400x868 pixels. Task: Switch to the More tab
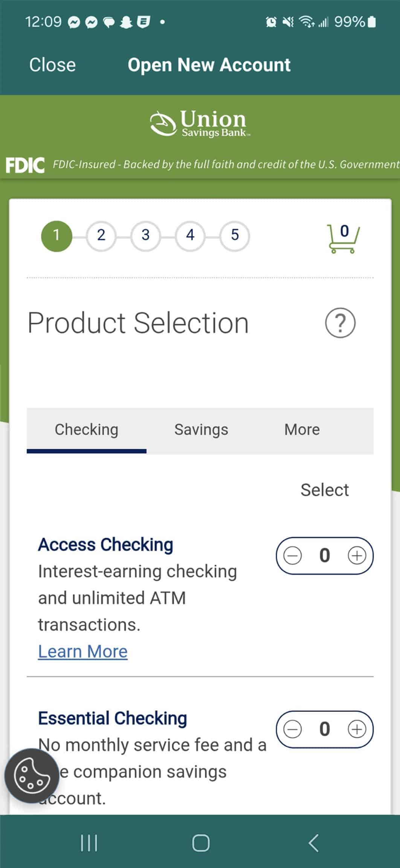tap(302, 430)
